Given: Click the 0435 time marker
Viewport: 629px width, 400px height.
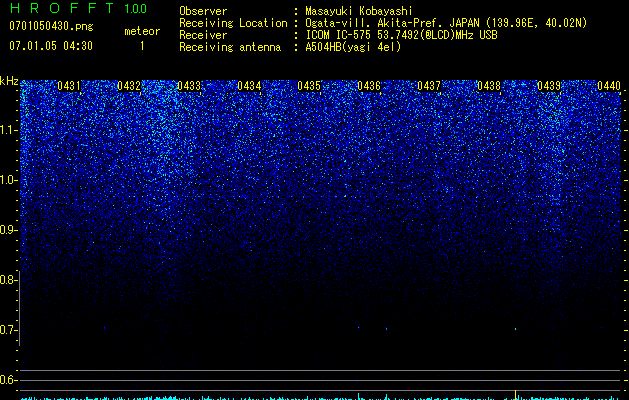Looking at the screenshot, I should [x=309, y=86].
